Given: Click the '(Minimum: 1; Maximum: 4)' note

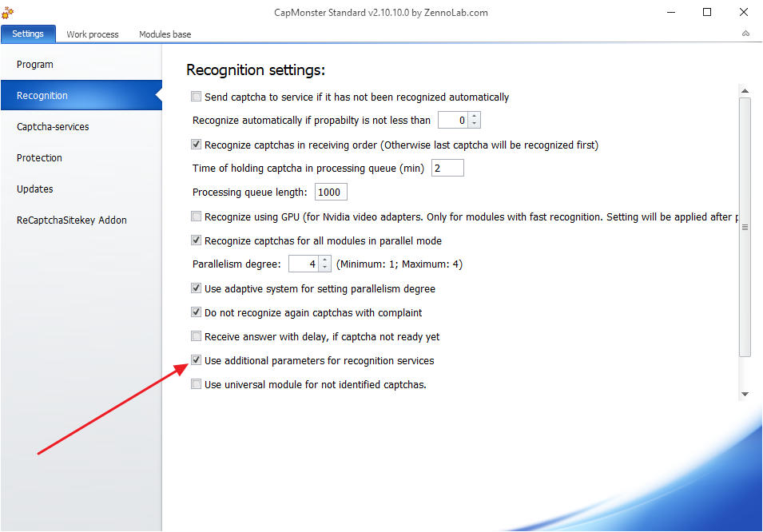Looking at the screenshot, I should click(399, 264).
